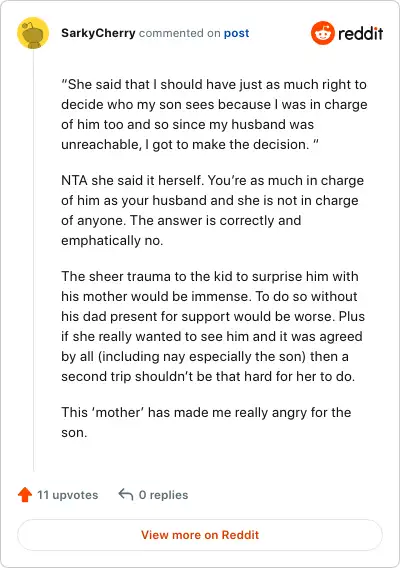The height and width of the screenshot is (568, 400).
Task: Click the "11 upvotes" count label
Action: 68,495
